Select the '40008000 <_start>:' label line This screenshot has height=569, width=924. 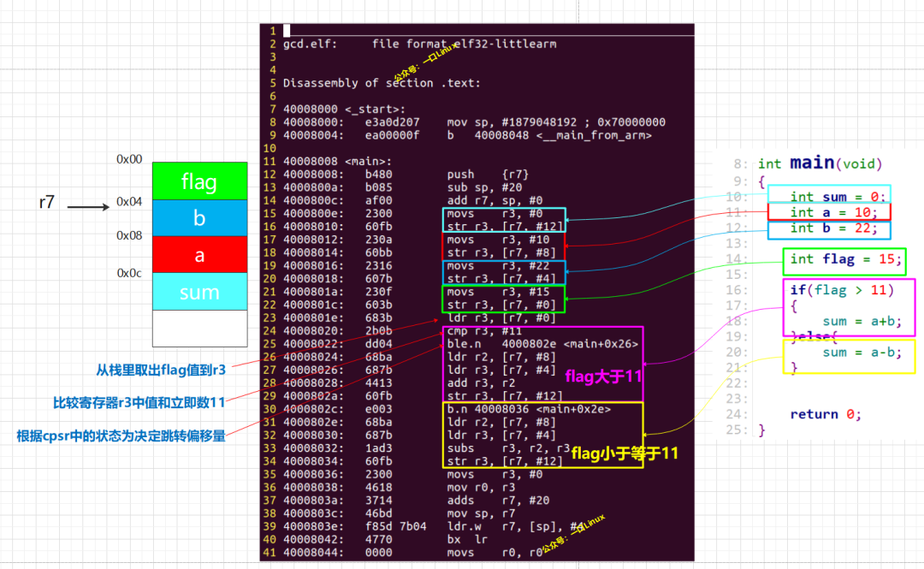(344, 109)
